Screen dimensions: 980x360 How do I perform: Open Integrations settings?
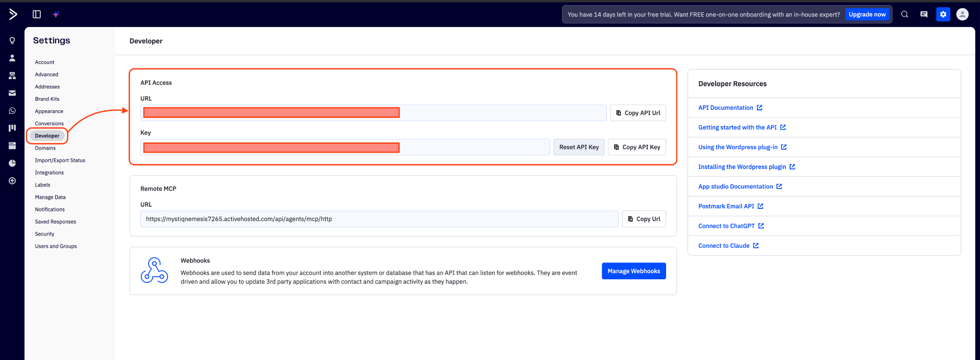(50, 173)
